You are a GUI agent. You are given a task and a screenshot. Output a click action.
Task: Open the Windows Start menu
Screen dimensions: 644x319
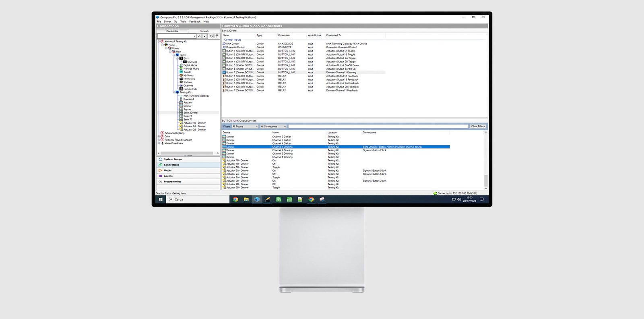pyautogui.click(x=161, y=199)
